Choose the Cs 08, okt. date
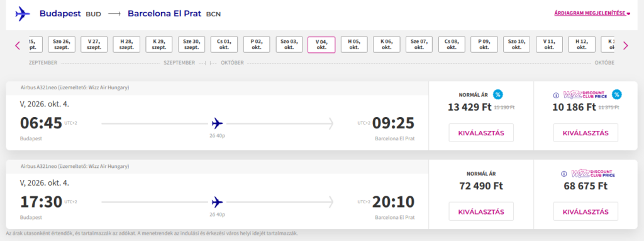644x241 pixels. click(x=452, y=45)
